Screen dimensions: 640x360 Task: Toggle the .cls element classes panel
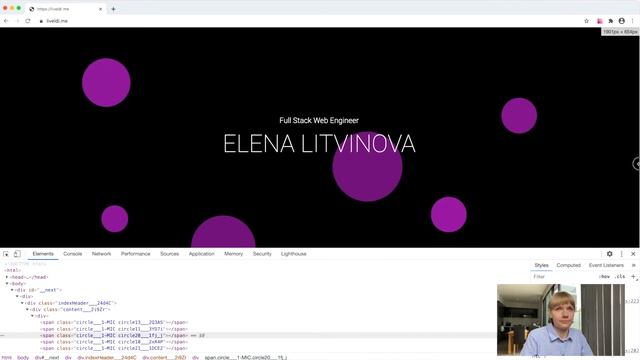coord(620,276)
